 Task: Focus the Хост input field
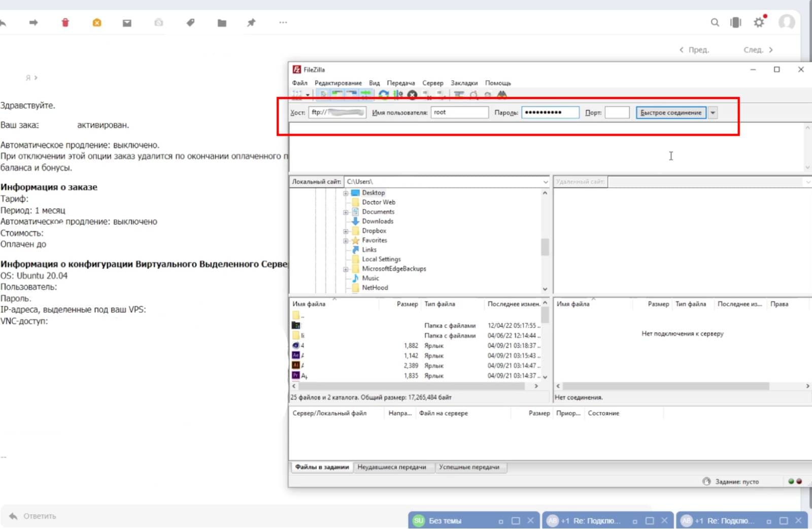(x=337, y=112)
